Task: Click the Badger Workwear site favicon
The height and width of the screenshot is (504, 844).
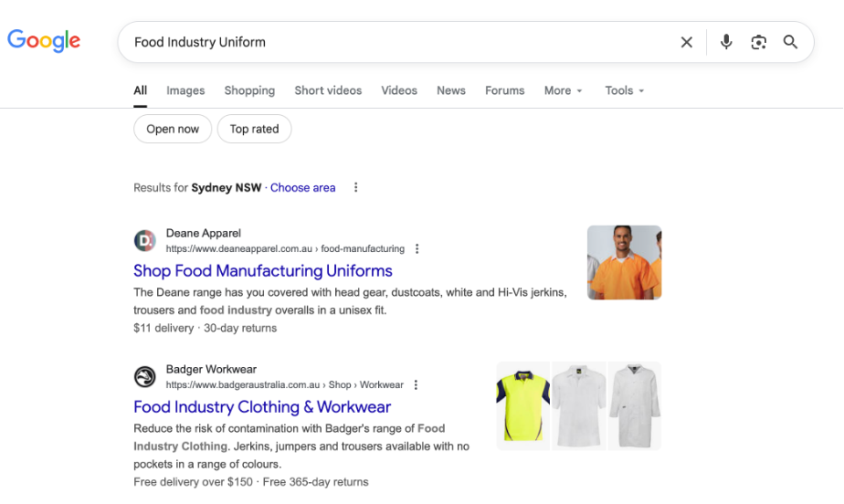Action: (145, 377)
